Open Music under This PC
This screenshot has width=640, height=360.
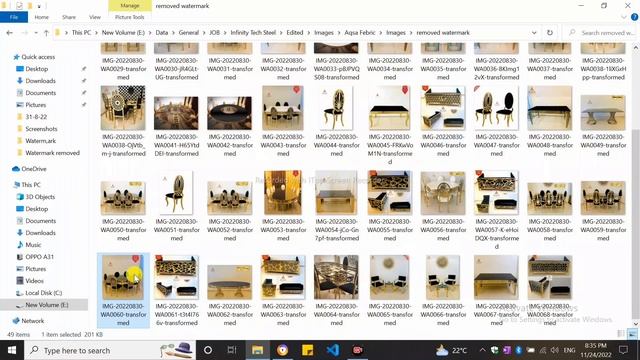click(33, 245)
